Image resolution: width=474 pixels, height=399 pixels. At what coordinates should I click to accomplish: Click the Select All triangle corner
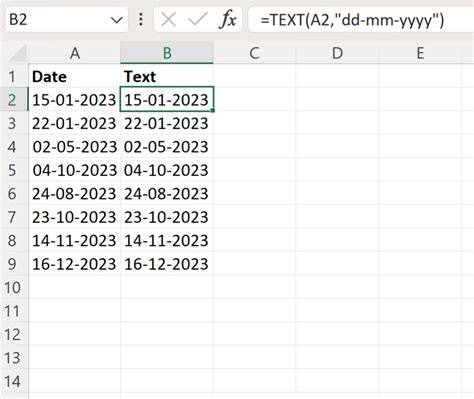click(18, 53)
